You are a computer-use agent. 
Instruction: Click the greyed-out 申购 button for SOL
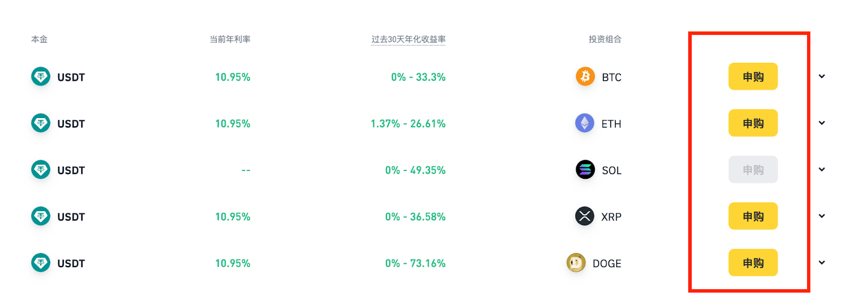tap(753, 170)
